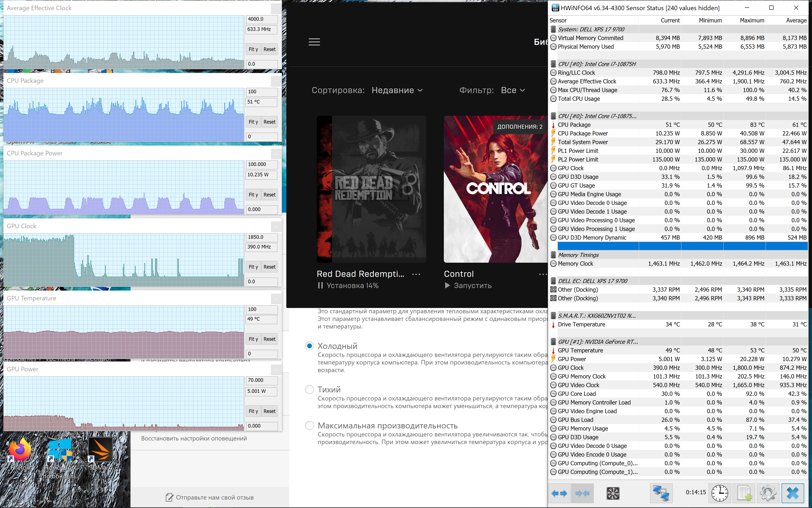The image size is (812, 508).
Task: Select Холодный thermal mode radio button
Action: point(309,346)
